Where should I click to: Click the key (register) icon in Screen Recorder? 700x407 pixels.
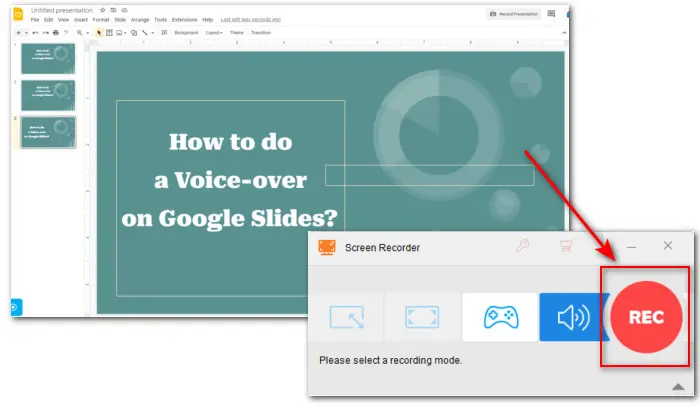(x=522, y=245)
